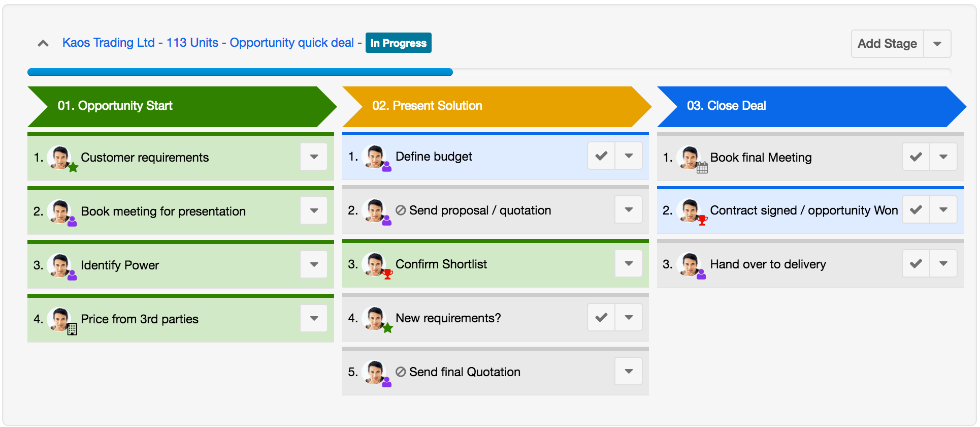Click the red trophy badge on Confirm Shortlist

387,274
